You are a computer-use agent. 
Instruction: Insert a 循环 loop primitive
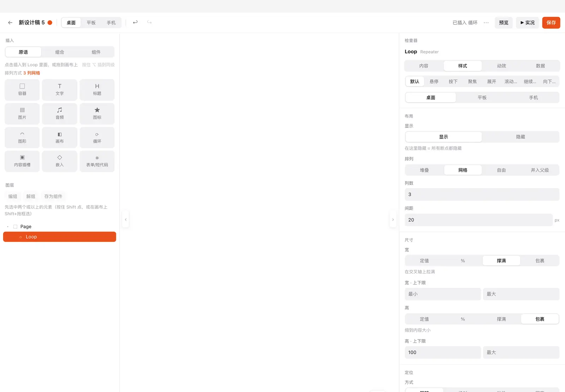point(97,138)
